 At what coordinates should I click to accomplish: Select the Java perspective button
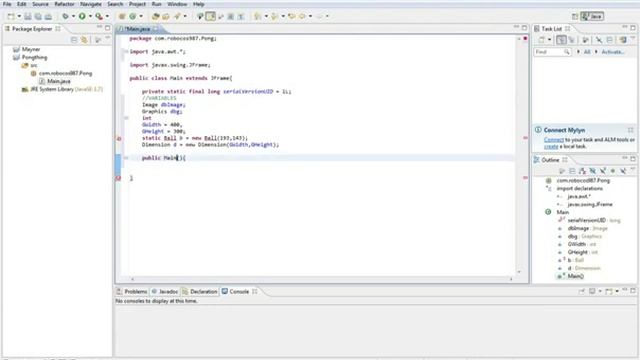click(x=592, y=16)
